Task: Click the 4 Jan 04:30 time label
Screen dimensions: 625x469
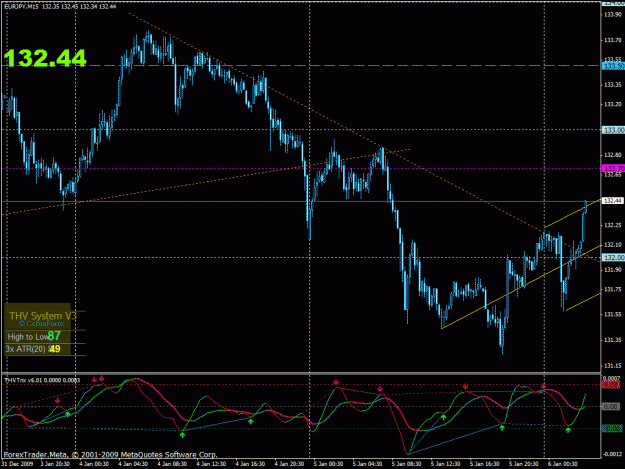Action: (x=133, y=464)
